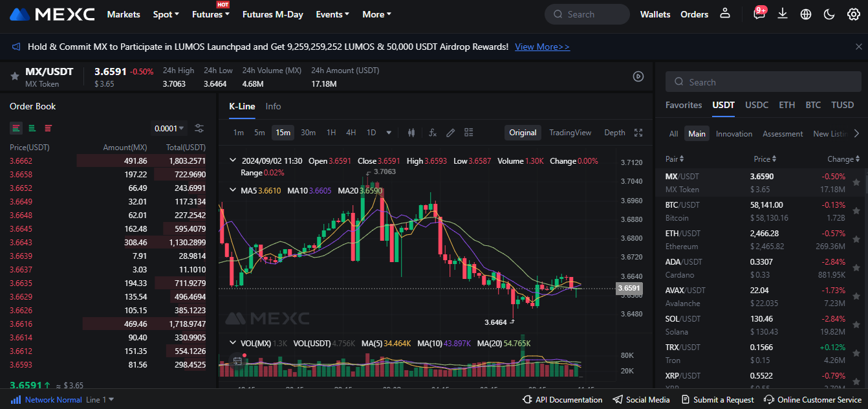
Task: Expand more time intervals dropdown arrow
Action: pos(389,133)
